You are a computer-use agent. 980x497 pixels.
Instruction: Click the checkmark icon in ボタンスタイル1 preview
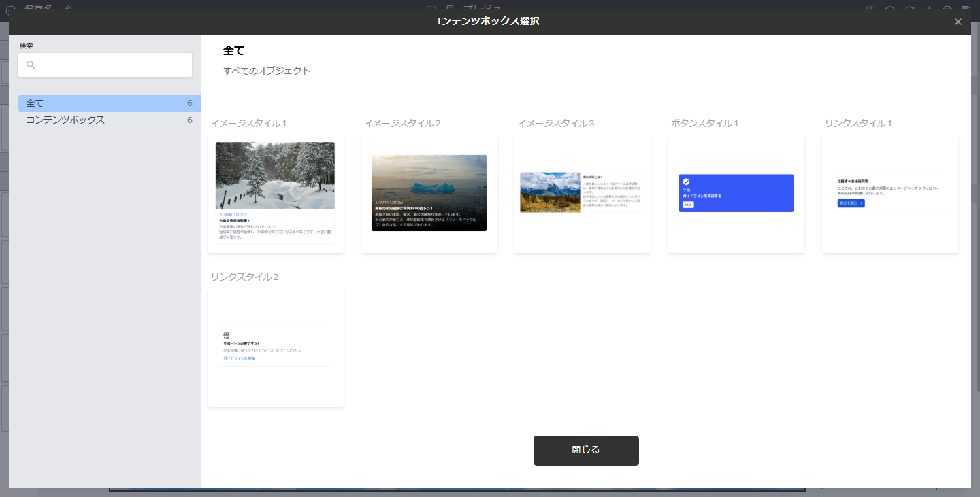pyautogui.click(x=686, y=182)
